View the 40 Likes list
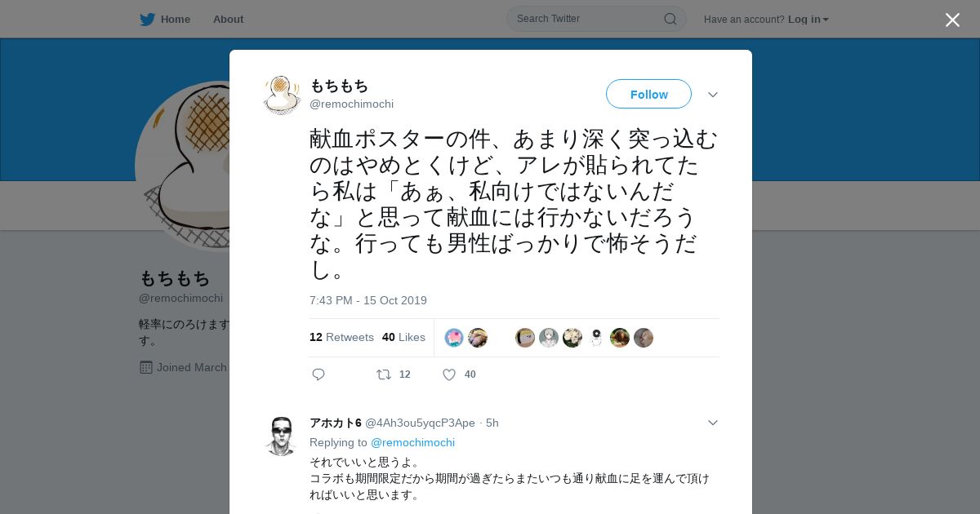The width and height of the screenshot is (980, 514). point(403,337)
